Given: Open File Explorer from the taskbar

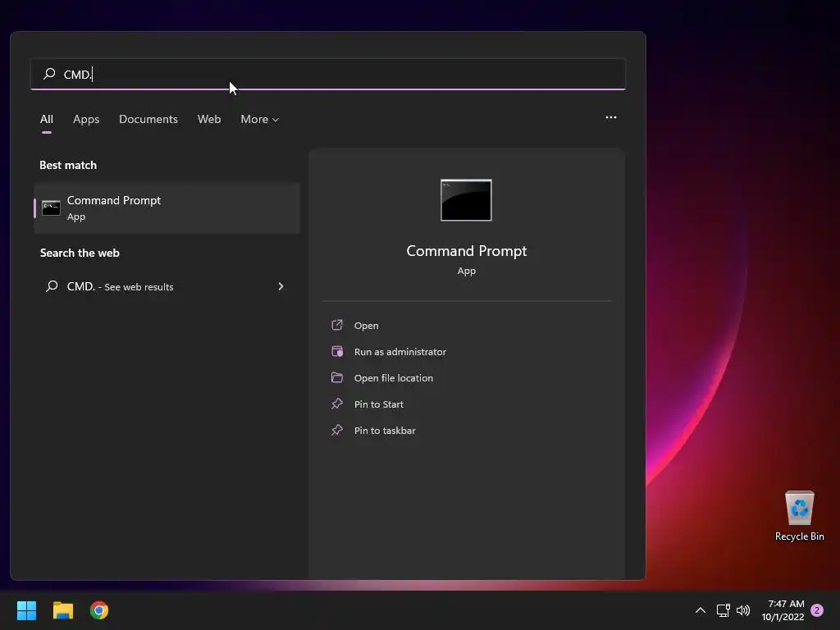Looking at the screenshot, I should point(62,610).
